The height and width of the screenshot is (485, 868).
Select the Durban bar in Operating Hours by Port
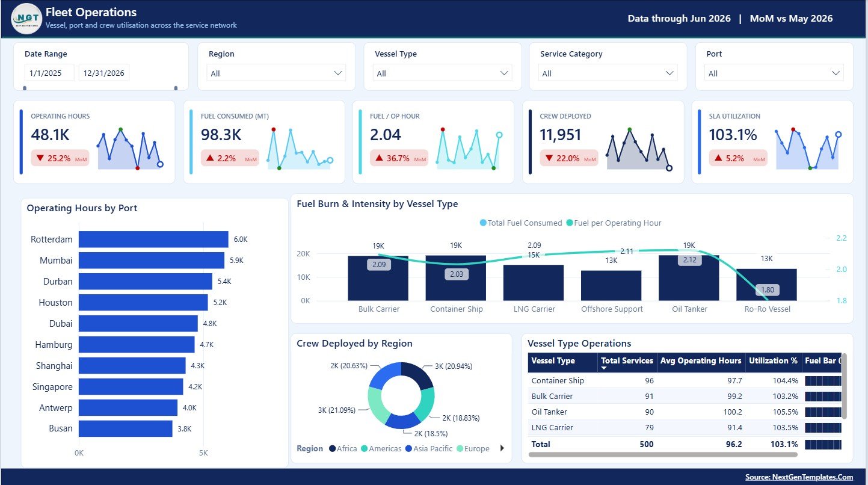pyautogui.click(x=146, y=282)
